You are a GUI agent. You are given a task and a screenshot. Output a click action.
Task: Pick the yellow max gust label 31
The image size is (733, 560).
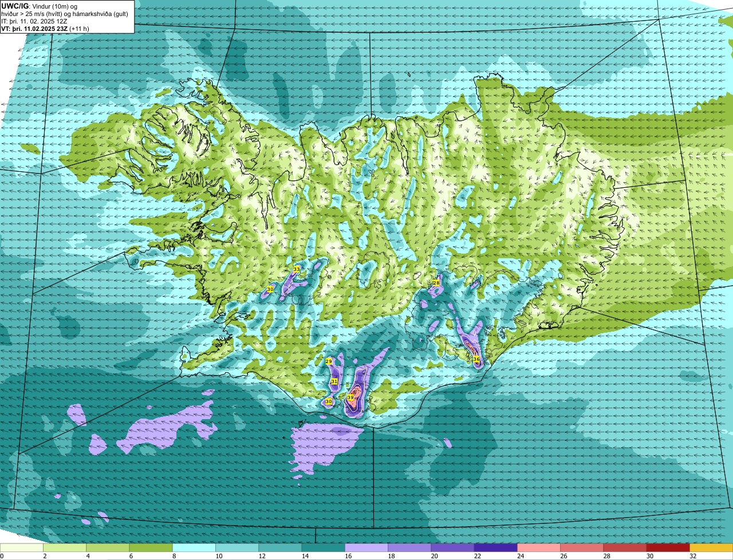(x=334, y=381)
